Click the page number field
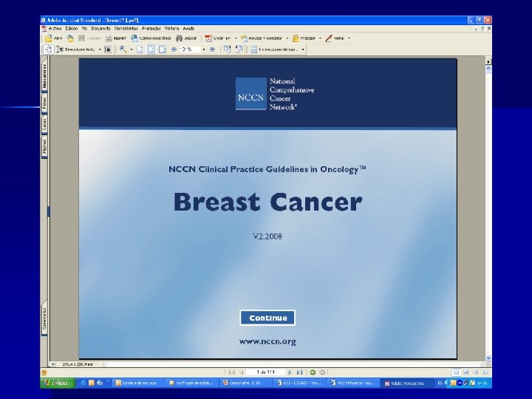 [x=266, y=372]
